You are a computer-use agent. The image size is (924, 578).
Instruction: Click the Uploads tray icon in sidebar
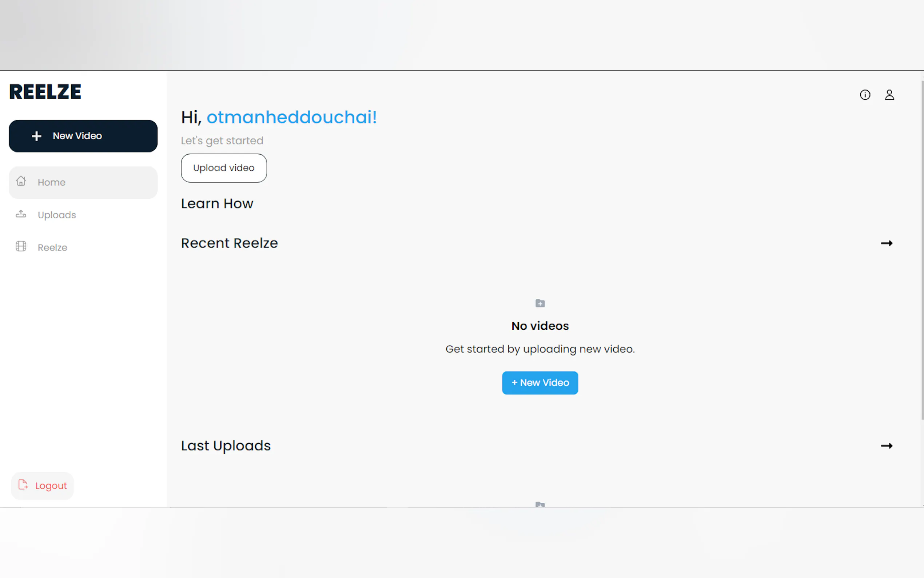21,214
